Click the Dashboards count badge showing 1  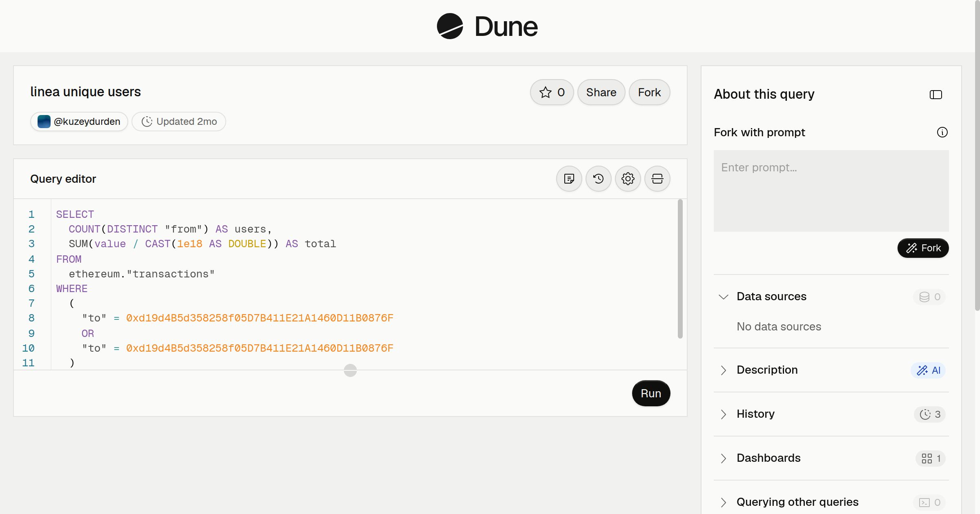[931, 458]
